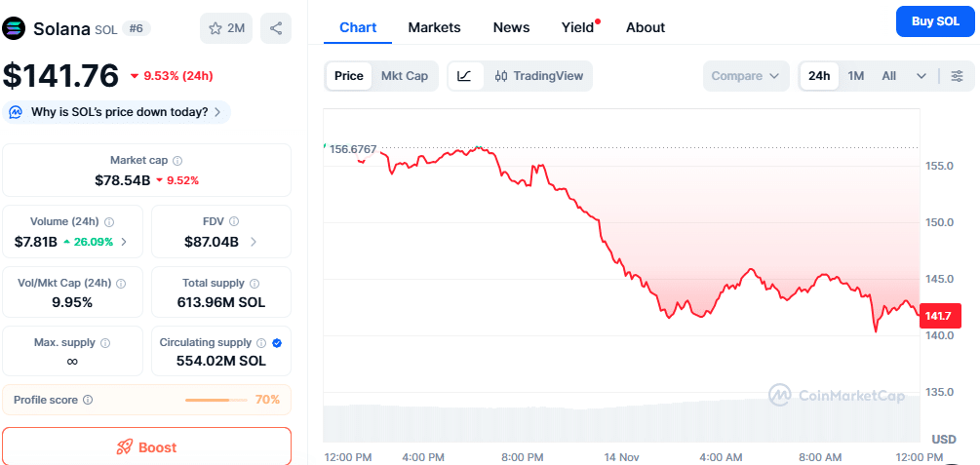This screenshot has height=465, width=980.
Task: Toggle chart to Price view
Action: click(348, 76)
